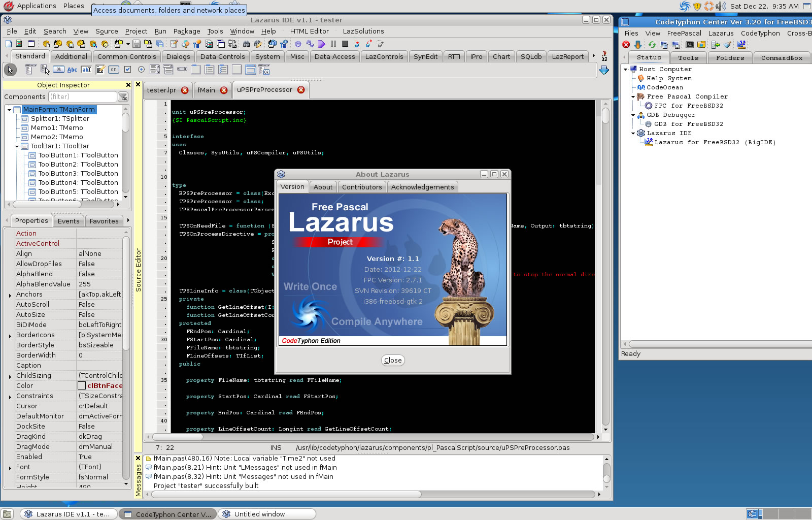Image resolution: width=812 pixels, height=520 pixels.
Task: Select the TMemo component icon
Action: [x=100, y=70]
